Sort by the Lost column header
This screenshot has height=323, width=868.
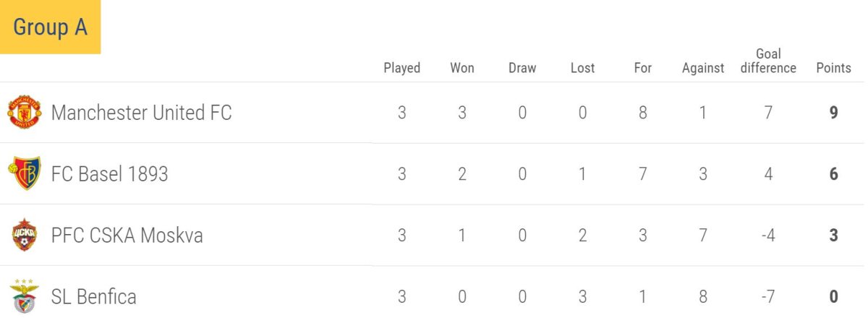(x=582, y=68)
